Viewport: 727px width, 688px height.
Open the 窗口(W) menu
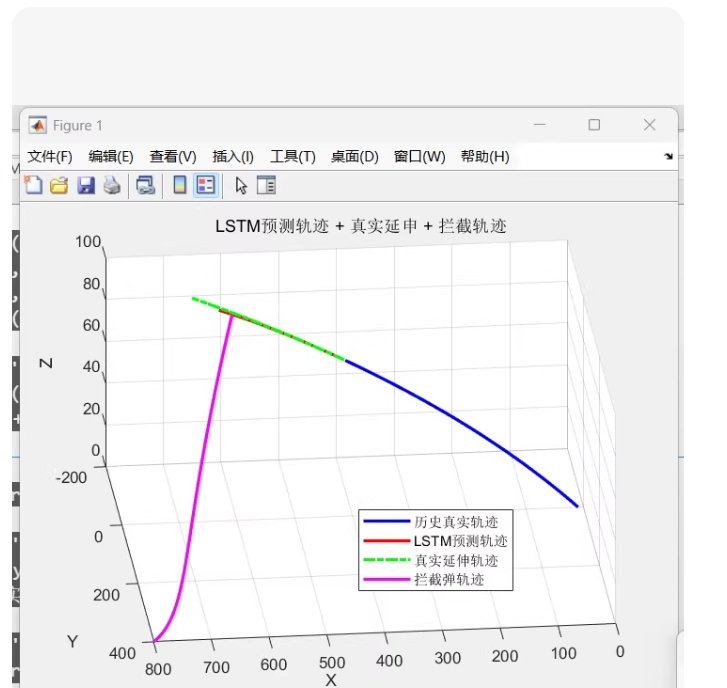coord(419,157)
